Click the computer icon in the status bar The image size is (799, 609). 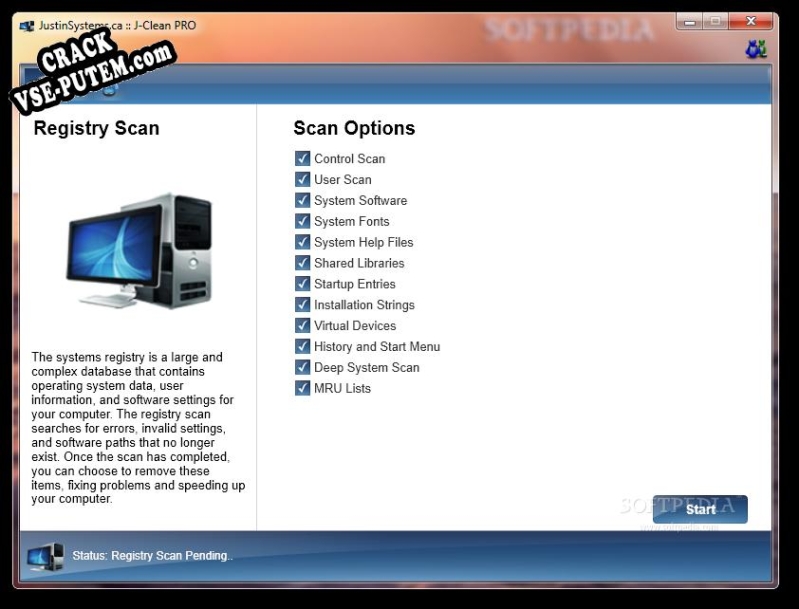tap(46, 557)
